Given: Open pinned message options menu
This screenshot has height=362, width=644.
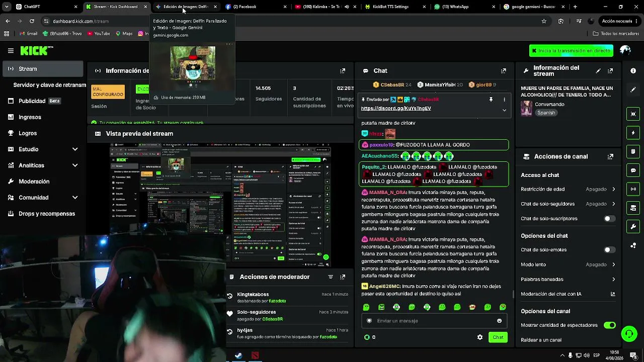Looking at the screenshot, I should 504,100.
